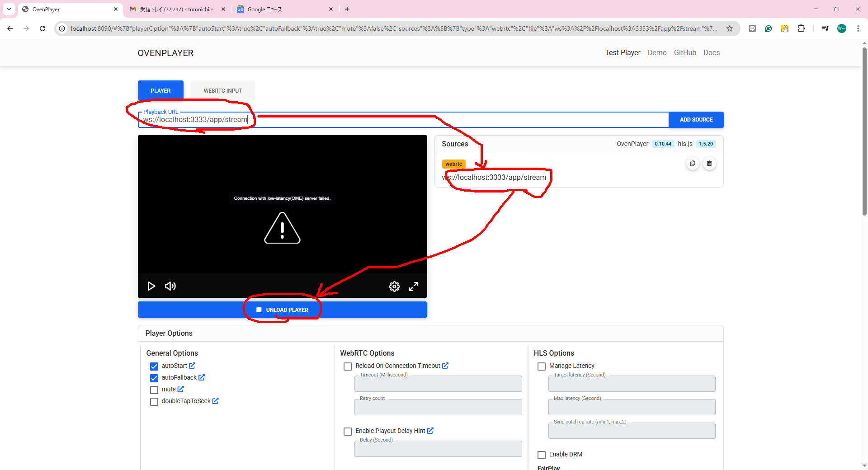Enable the doubleTapToSeek checkbox

pos(154,401)
